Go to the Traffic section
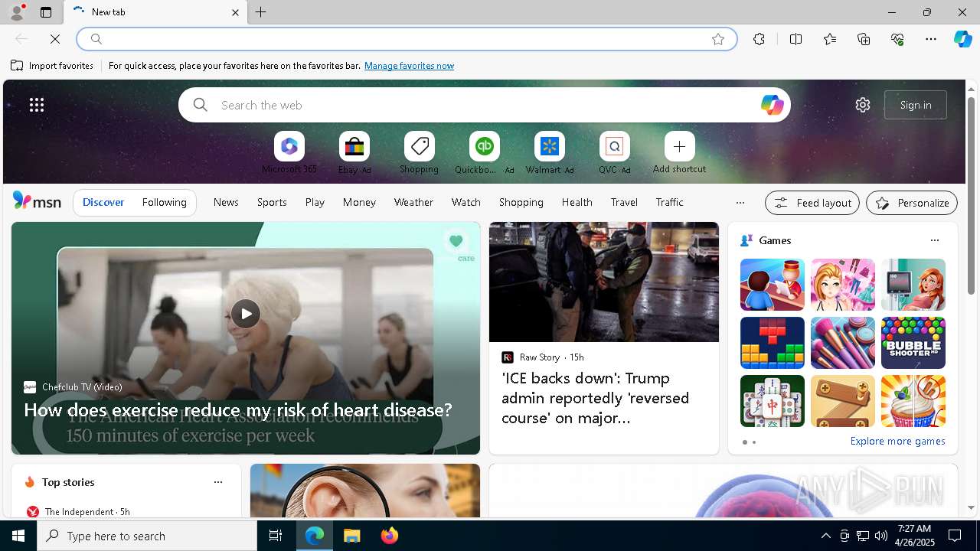 tap(669, 202)
